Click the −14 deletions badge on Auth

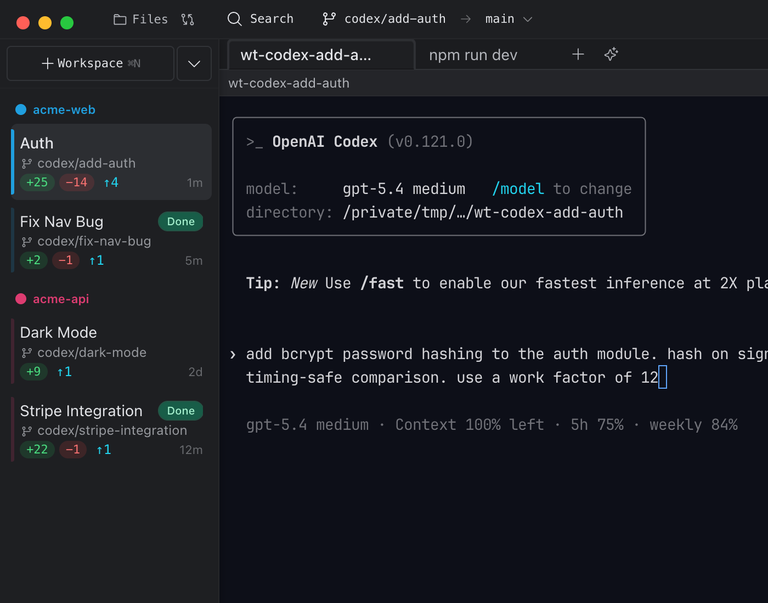click(x=76, y=183)
